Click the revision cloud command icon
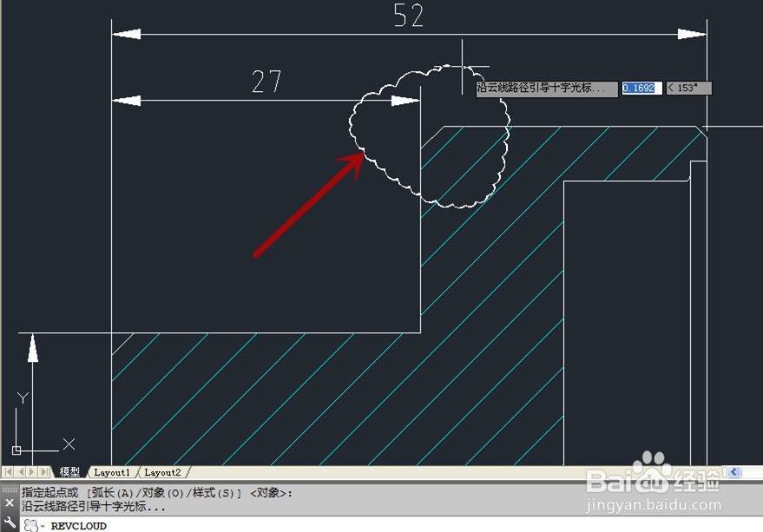This screenshot has width=763, height=532. pyautogui.click(x=30, y=525)
